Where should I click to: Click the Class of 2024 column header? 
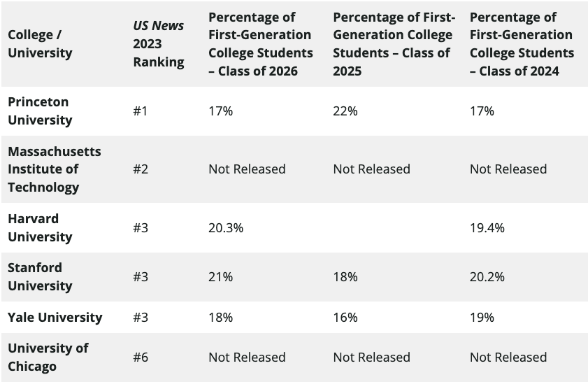tap(522, 44)
